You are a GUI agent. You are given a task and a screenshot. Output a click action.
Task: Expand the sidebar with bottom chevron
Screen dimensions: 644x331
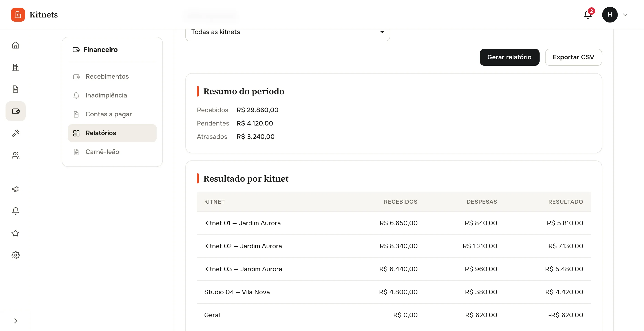(x=15, y=321)
